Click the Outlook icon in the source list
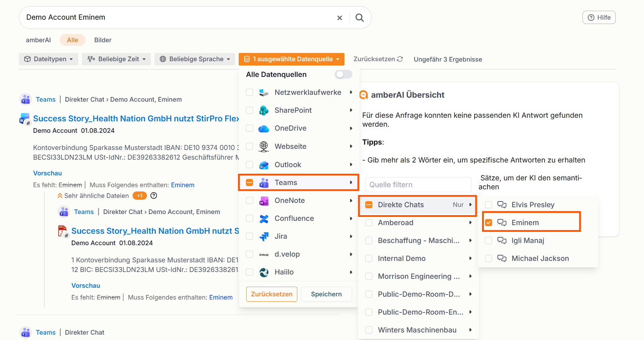This screenshot has height=340, width=644. tap(264, 165)
